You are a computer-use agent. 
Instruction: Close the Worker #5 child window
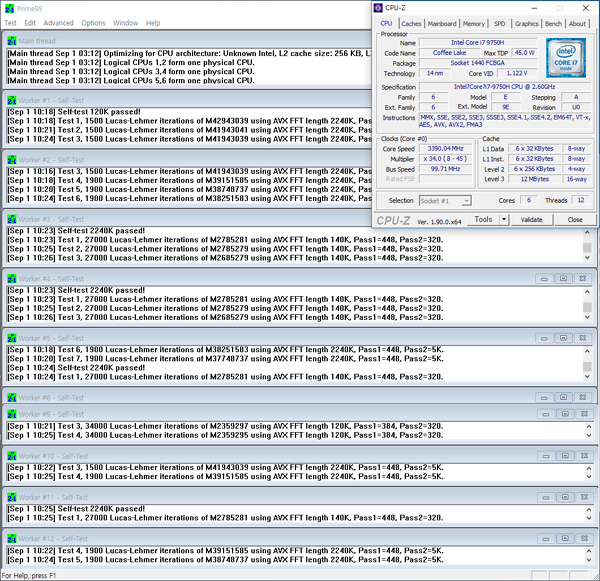(x=582, y=338)
